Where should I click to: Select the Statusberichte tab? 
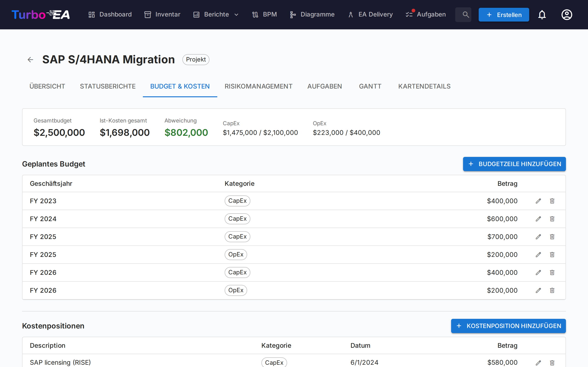(108, 86)
